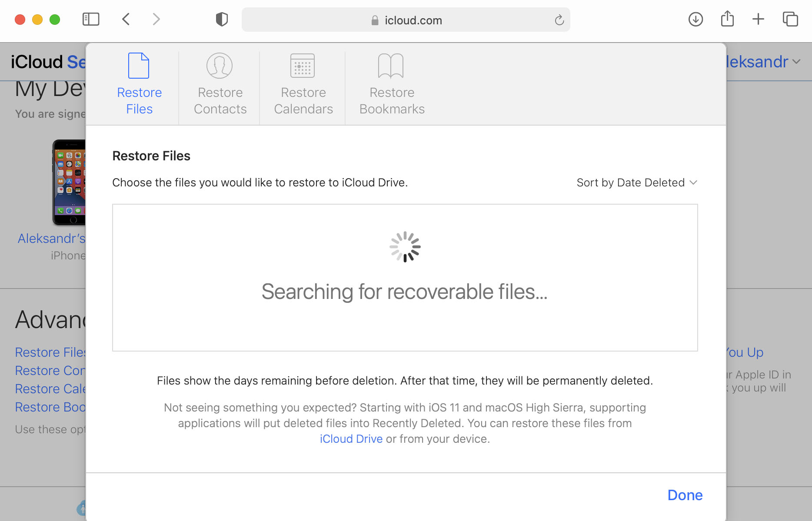Viewport: 812px width, 521px height.
Task: Open the Aleksandr account menu chevron
Action: [796, 62]
